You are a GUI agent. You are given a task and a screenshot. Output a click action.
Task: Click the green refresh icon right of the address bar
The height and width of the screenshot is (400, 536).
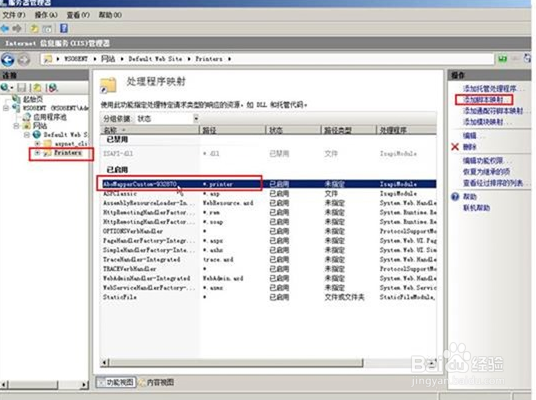502,59
